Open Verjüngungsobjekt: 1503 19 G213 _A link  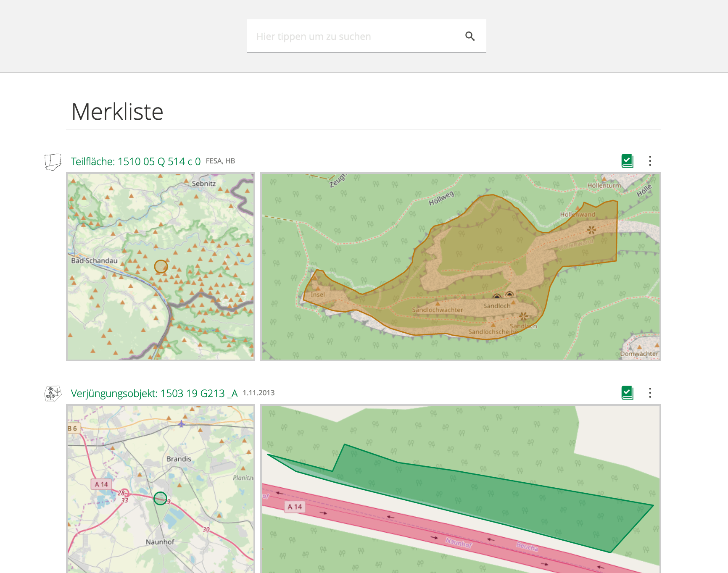point(154,393)
